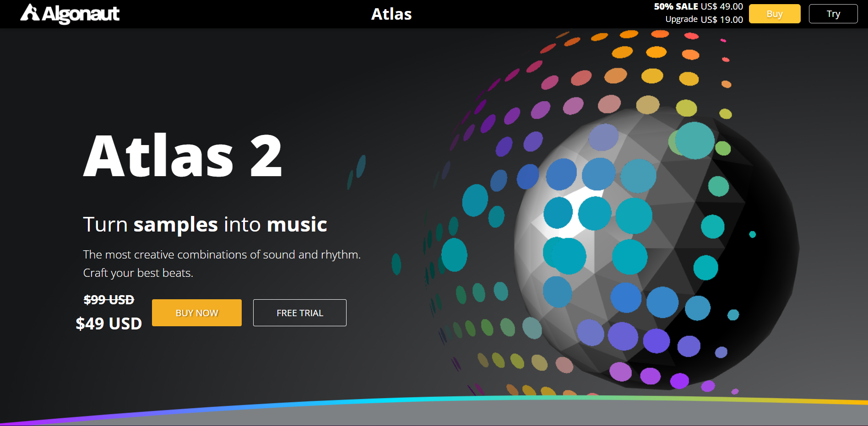
Task: Click the 50% SALE US$ 49.00 text
Action: point(698,6)
